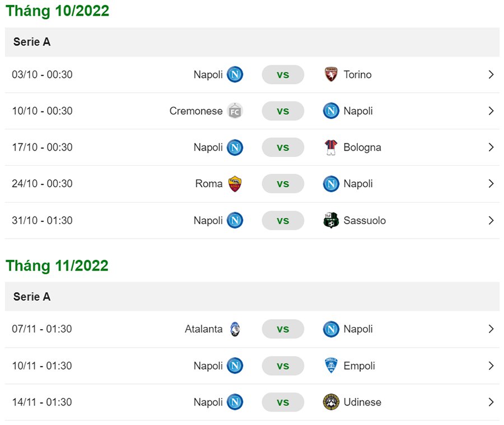Expand details for the Atalanta vs Napoli match
The width and height of the screenshot is (504, 425).
[x=491, y=329]
